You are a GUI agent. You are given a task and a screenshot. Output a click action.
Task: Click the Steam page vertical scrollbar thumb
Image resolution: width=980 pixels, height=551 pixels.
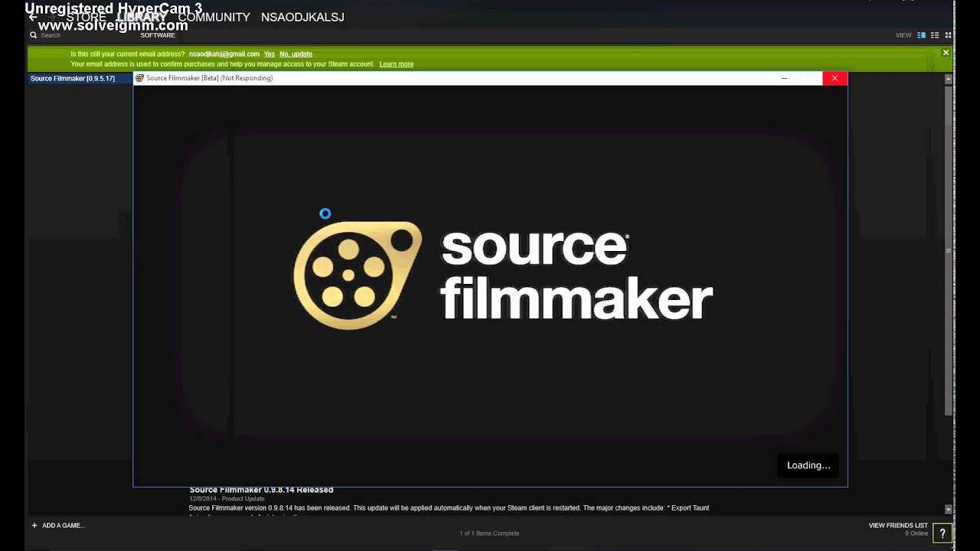point(949,250)
